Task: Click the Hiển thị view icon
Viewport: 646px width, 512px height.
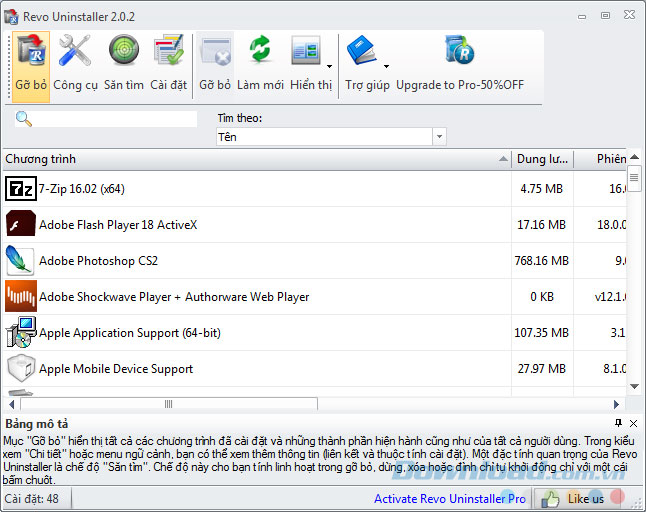Action: point(306,50)
